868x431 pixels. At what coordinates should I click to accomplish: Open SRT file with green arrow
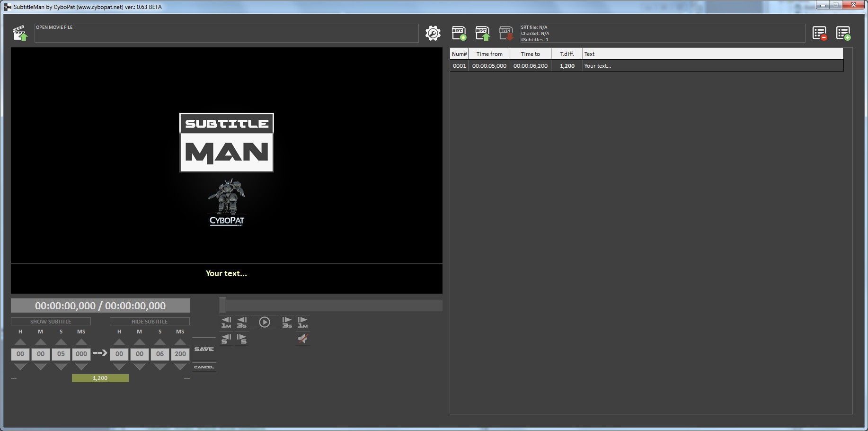[482, 33]
